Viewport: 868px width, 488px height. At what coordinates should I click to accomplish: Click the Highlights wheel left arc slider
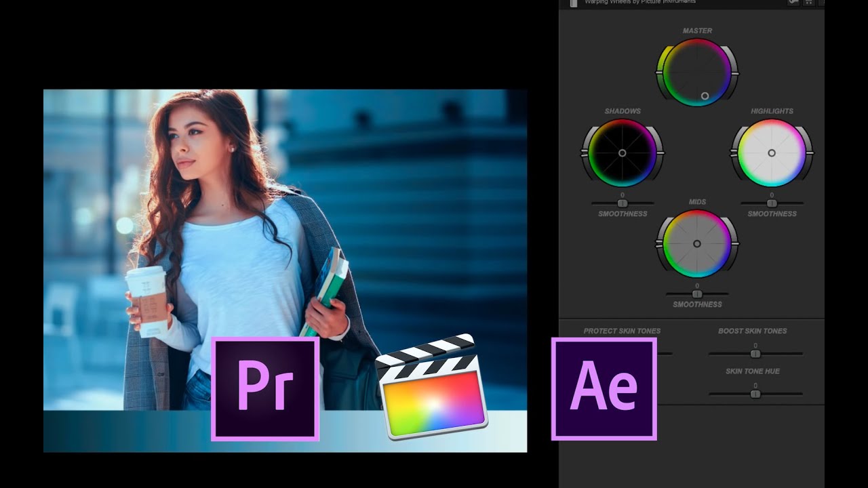[734, 153]
